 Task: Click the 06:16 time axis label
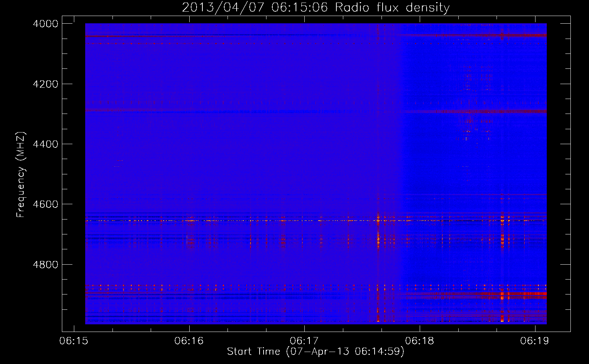click(x=189, y=341)
